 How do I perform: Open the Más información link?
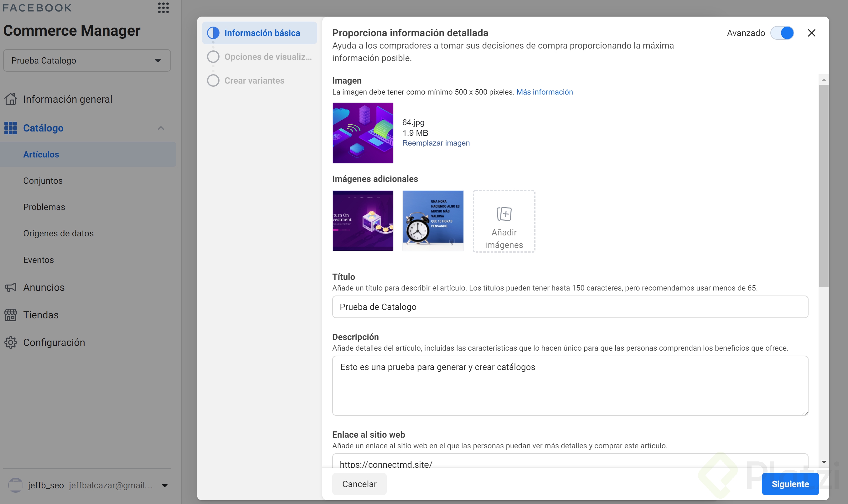(544, 92)
